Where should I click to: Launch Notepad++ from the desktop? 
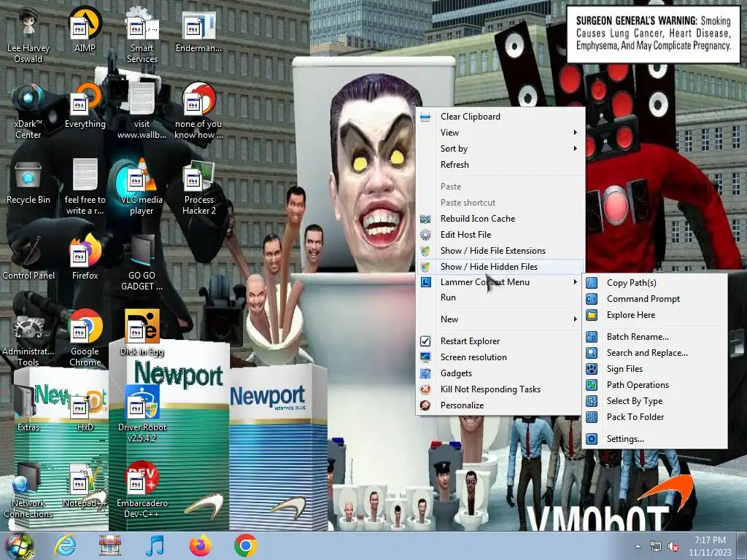[85, 486]
